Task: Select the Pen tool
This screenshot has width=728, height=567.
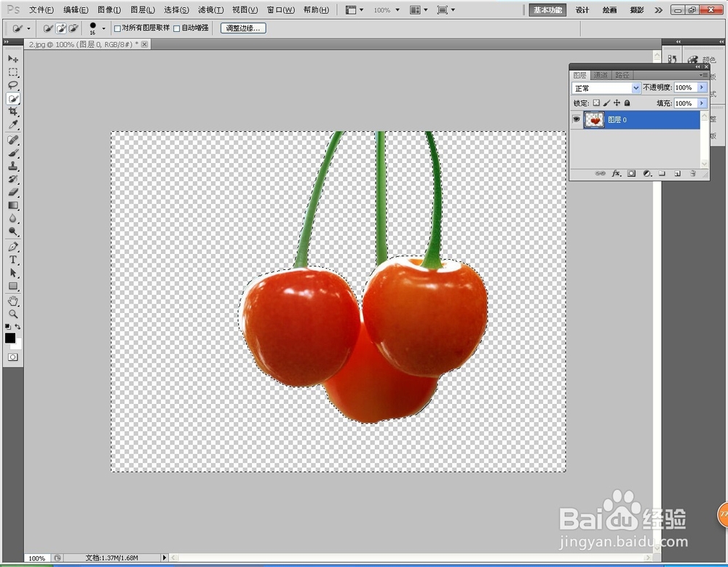Action: click(x=13, y=247)
